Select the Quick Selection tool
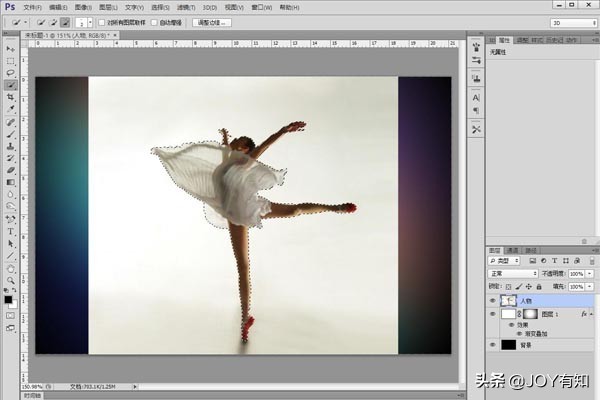The width and height of the screenshot is (600, 400). (10, 85)
